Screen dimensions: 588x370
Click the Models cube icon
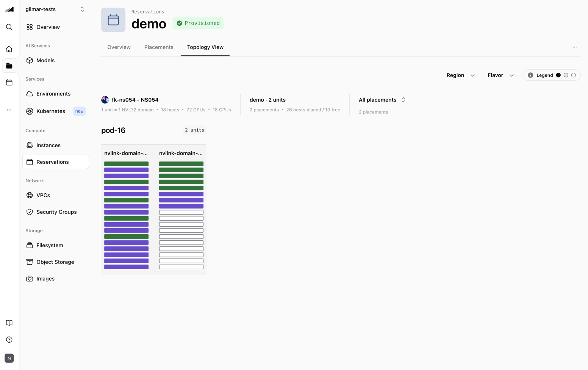30,61
